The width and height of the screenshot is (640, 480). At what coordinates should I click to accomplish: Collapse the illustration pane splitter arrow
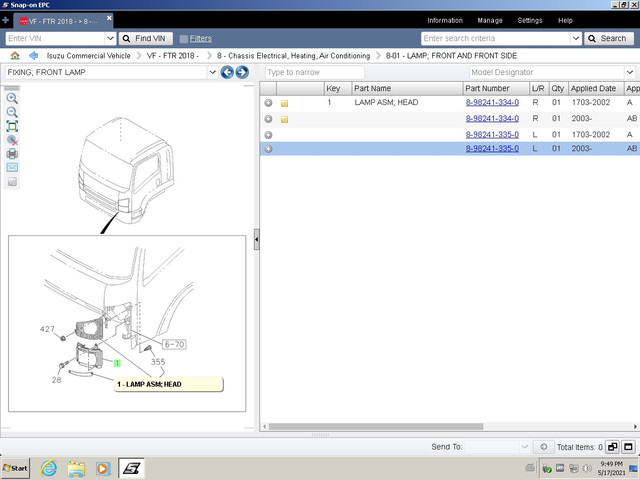pos(256,239)
